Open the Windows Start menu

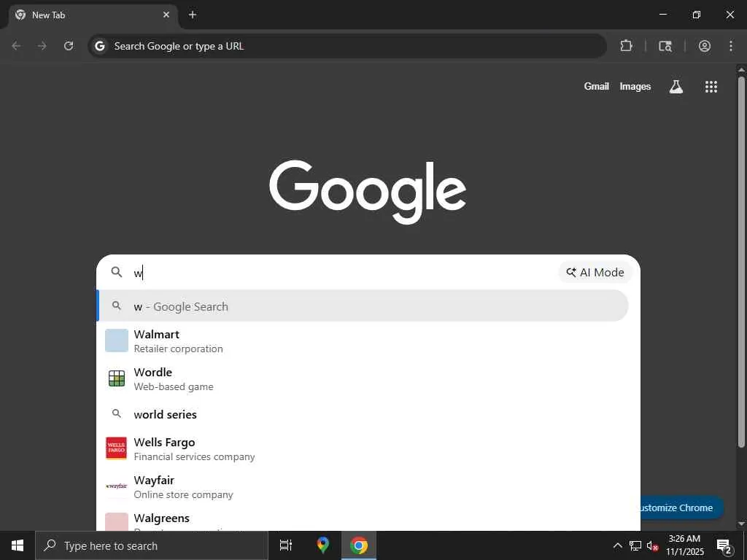(18, 545)
